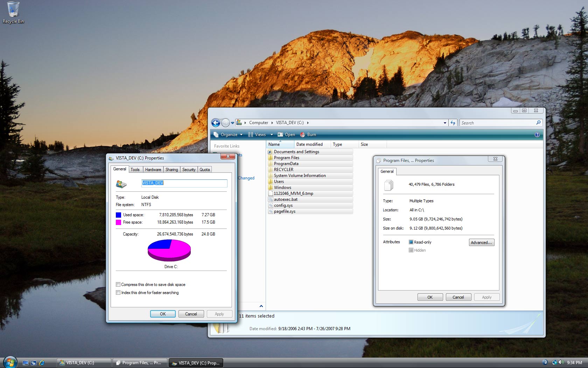Viewport: 588px width, 368px height.
Task: Click the VISTA_DEV drive label field
Action: (184, 183)
